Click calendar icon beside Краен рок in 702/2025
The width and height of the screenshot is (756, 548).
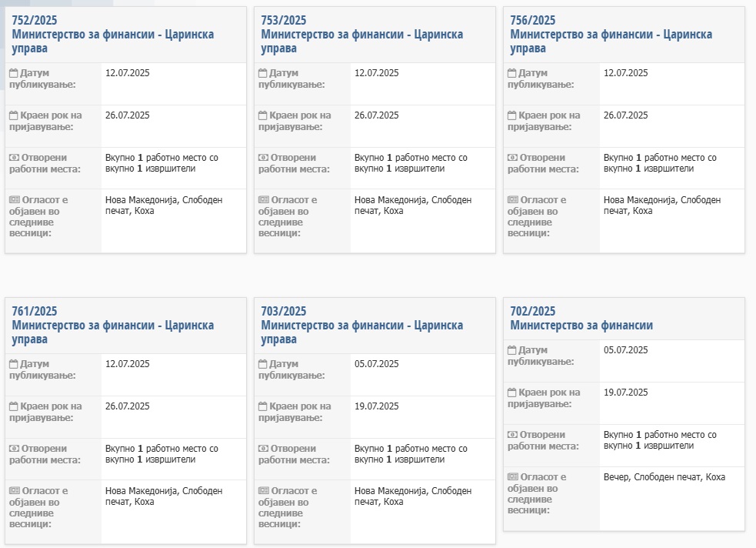coord(512,393)
